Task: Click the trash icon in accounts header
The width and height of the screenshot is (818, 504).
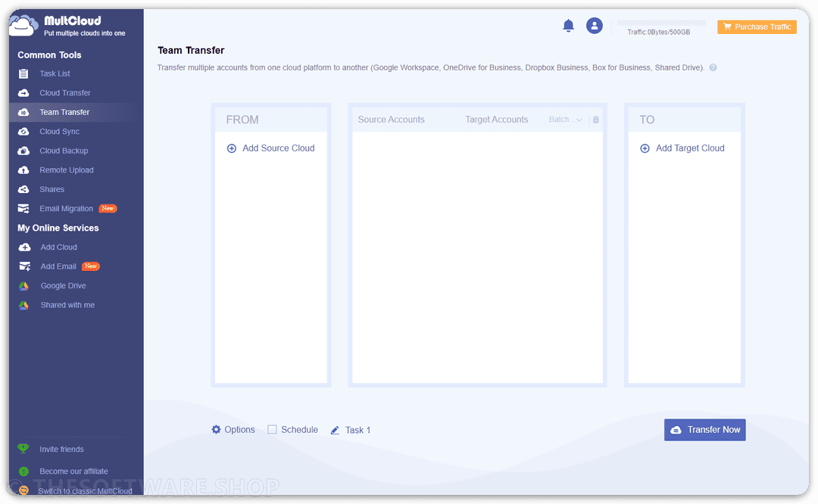Action: tap(596, 120)
